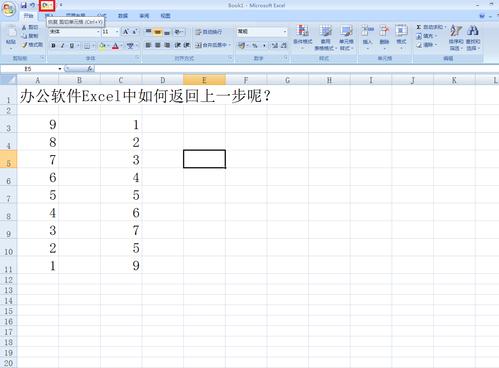The width and height of the screenshot is (499, 368).
Task: Open font group dialog launcher
Action: [137, 58]
